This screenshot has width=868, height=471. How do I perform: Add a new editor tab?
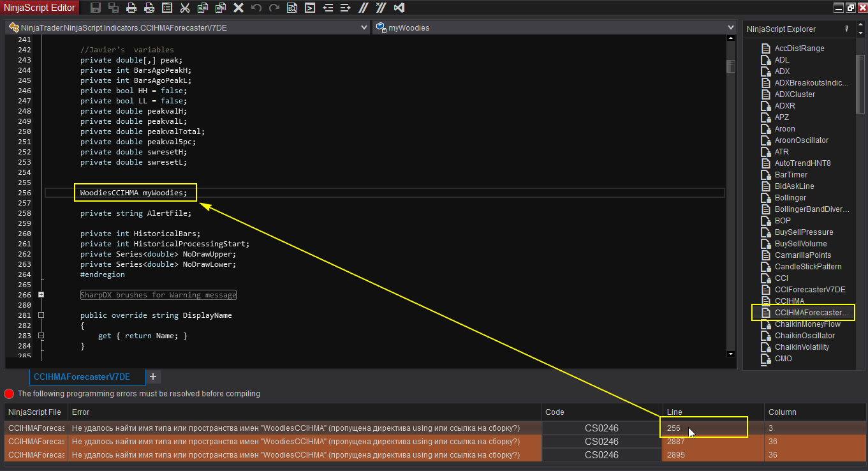153,377
